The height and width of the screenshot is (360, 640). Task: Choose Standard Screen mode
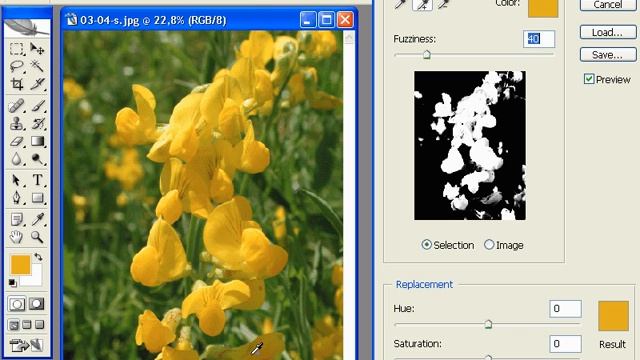[x=13, y=325]
